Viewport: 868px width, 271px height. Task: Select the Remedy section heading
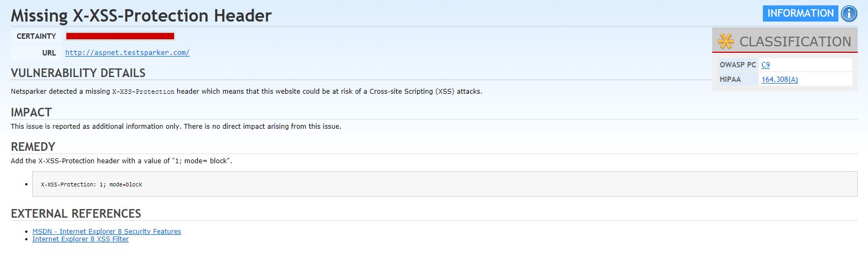[33, 147]
